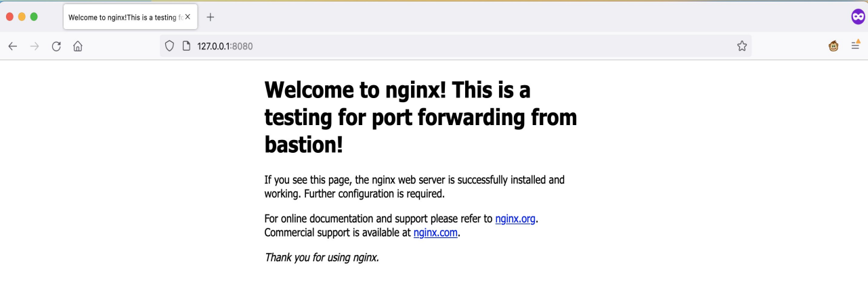
Task: Minimize the window with yellow button
Action: point(22,16)
